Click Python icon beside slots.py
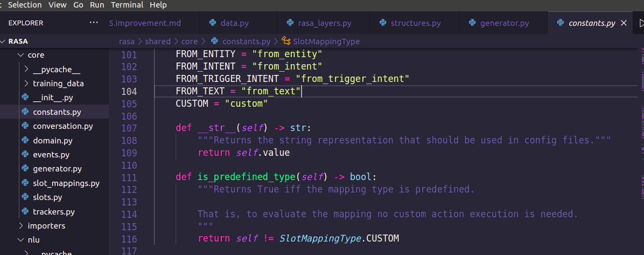Screen dimensions: 644x255 click(x=25, y=197)
